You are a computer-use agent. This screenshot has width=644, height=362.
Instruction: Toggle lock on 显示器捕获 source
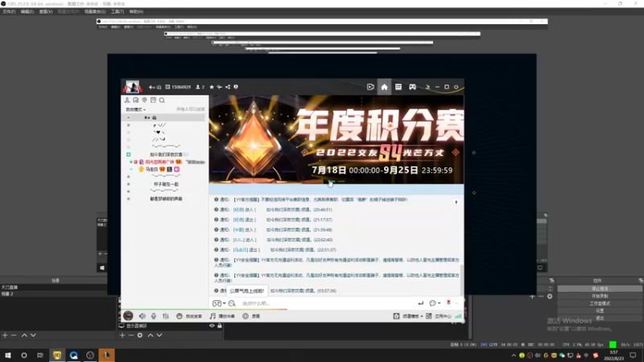[220, 326]
